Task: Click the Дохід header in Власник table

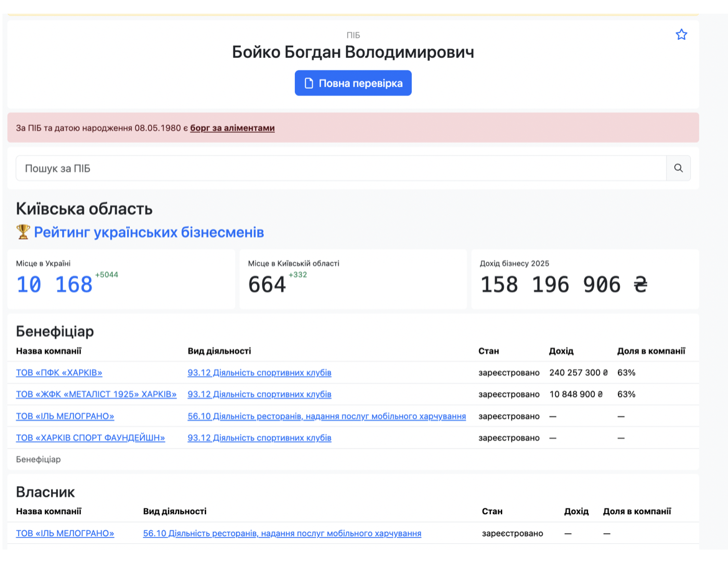Action: [x=576, y=511]
